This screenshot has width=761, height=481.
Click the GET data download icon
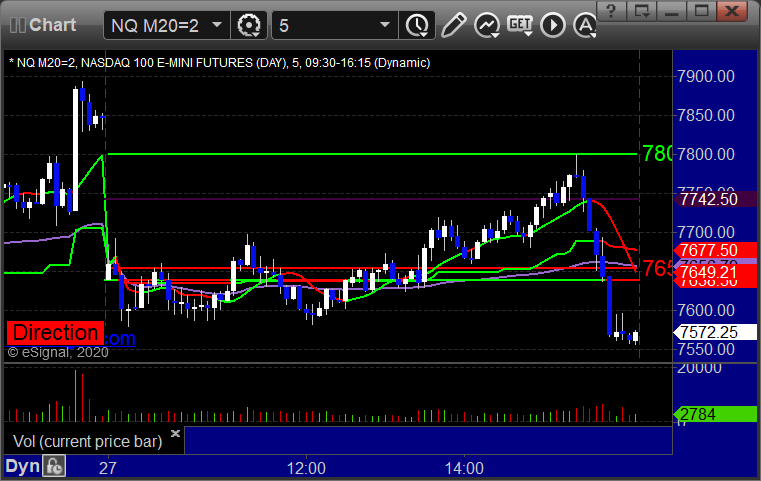coord(520,25)
